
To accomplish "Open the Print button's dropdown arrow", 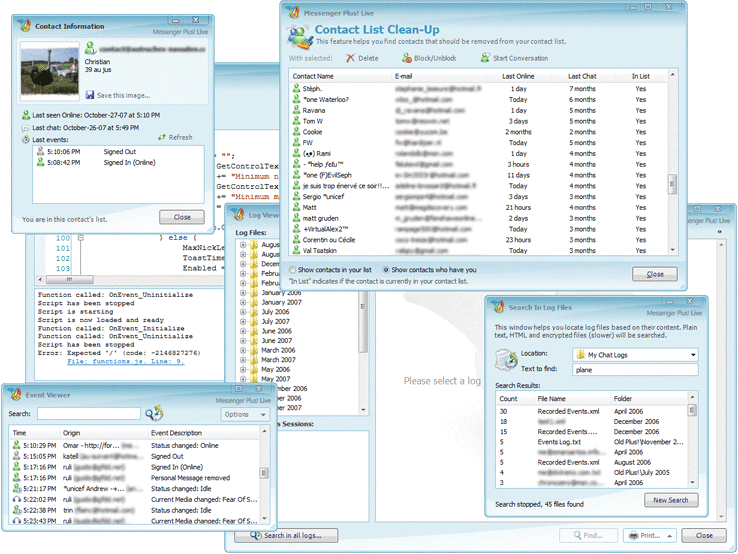I will 669,536.
